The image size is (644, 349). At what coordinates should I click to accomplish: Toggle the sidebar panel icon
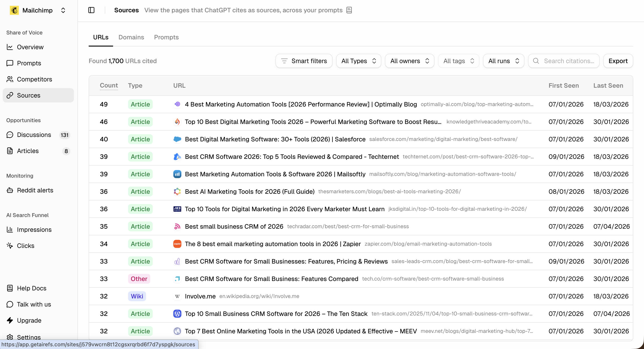pyautogui.click(x=91, y=10)
